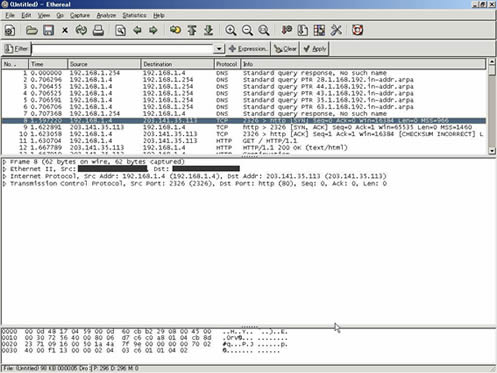
Task: Reset zoom to normal size icon
Action: [x=264, y=30]
